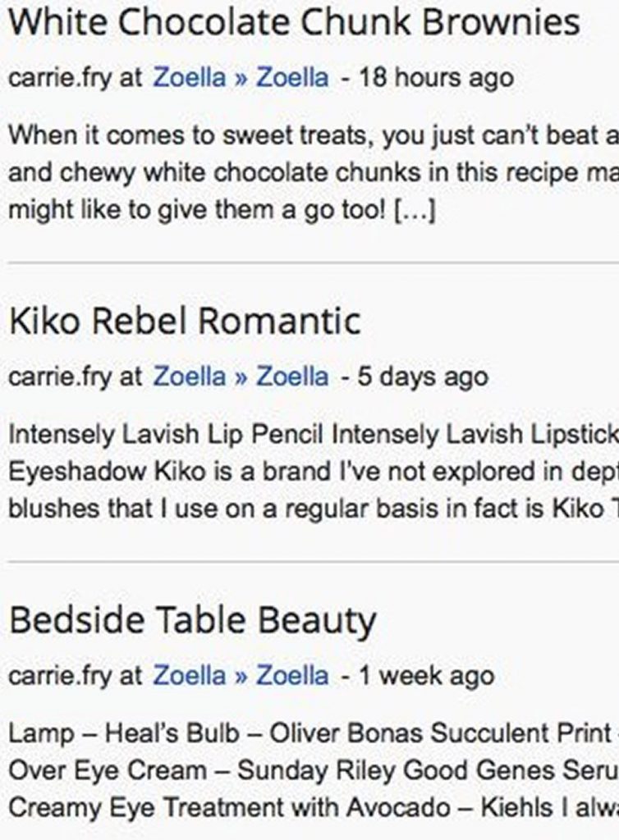Click carrie.fry author name on Bedside Table post

point(60,676)
